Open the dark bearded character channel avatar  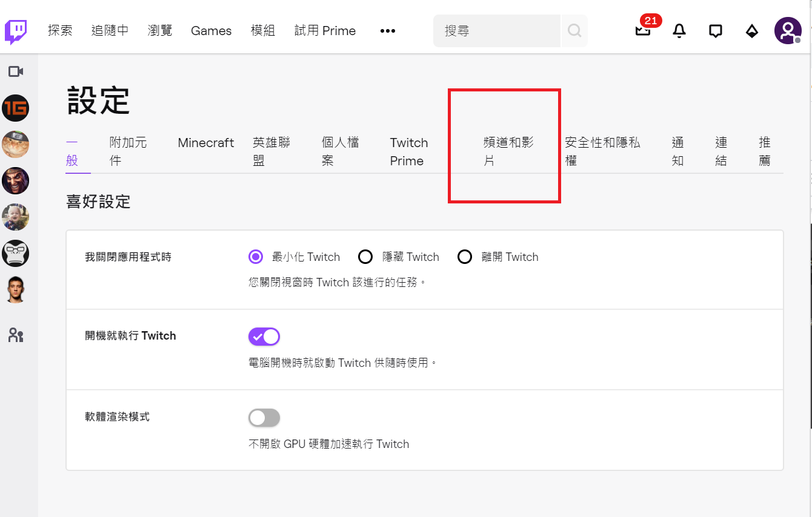(16, 180)
